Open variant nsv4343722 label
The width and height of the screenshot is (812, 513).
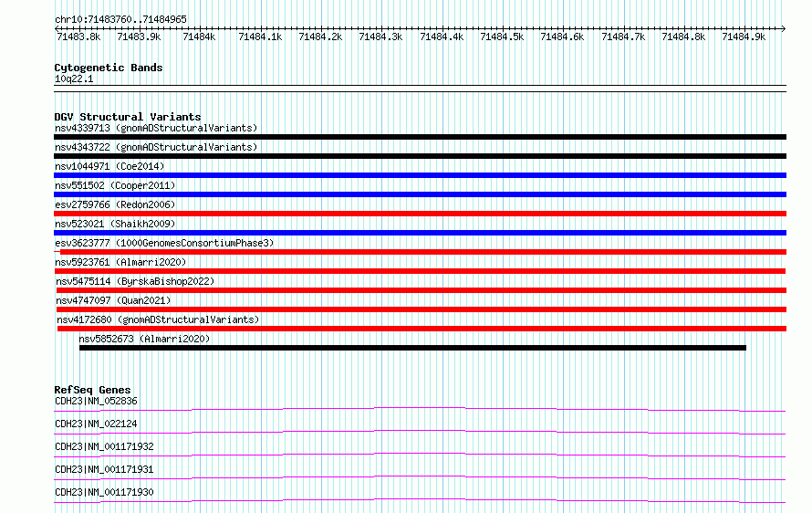tap(156, 147)
